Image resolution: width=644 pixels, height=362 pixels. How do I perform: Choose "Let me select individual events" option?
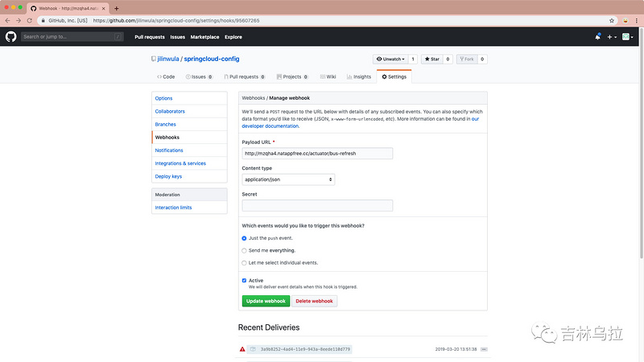(x=244, y=263)
